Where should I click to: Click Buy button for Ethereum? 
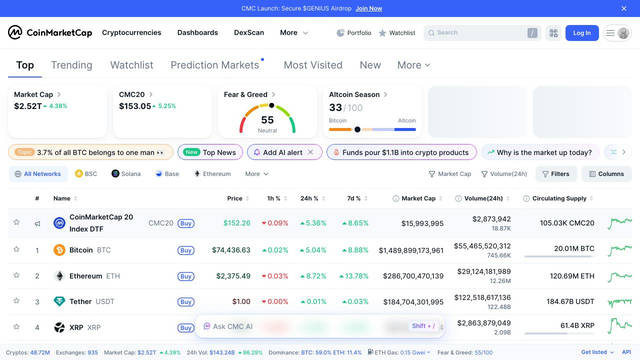click(186, 276)
